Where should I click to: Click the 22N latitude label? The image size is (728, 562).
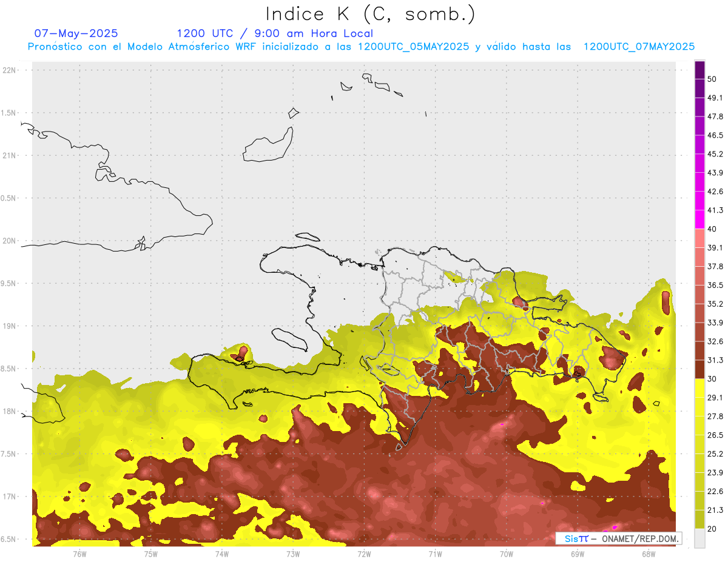(10, 70)
